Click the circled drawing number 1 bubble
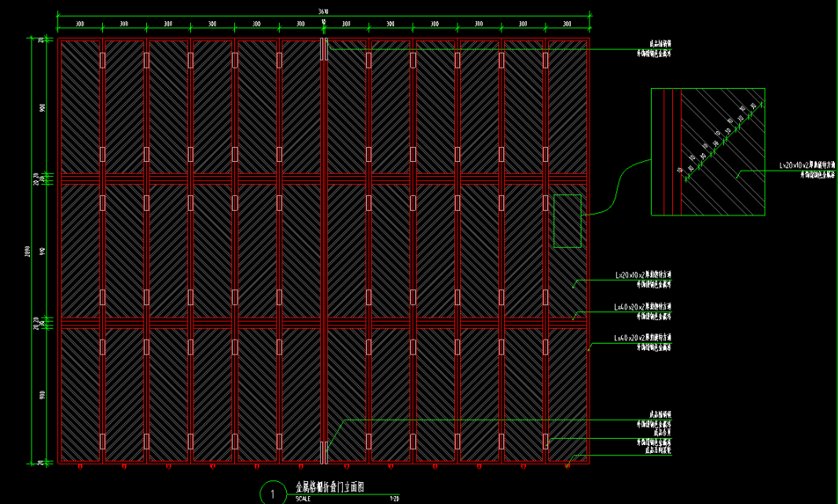The image size is (838, 504). tap(272, 494)
